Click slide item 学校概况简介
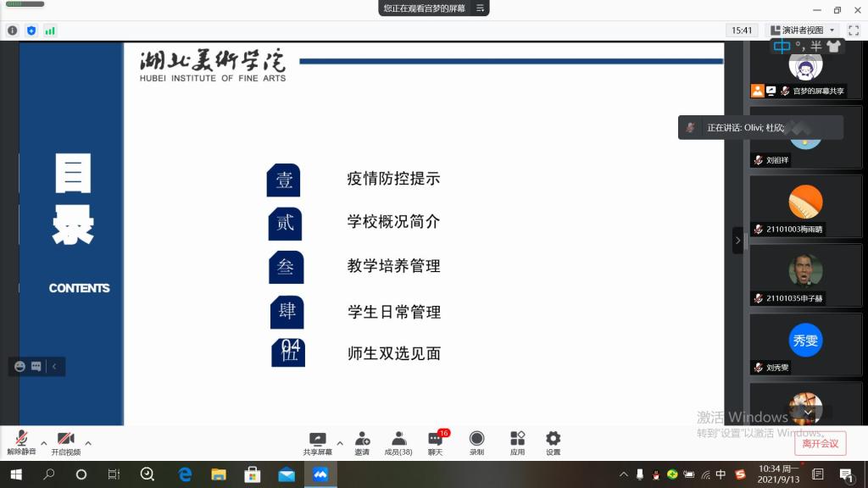 tap(393, 221)
